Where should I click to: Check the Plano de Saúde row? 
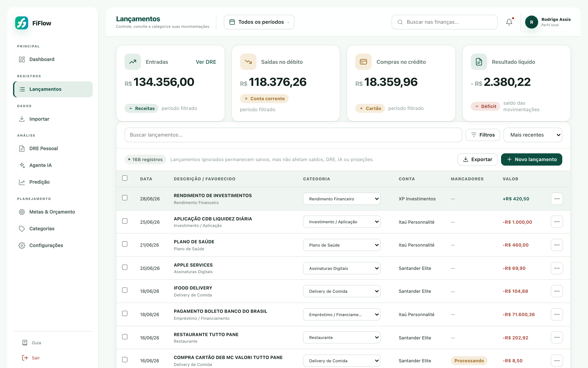click(x=125, y=244)
